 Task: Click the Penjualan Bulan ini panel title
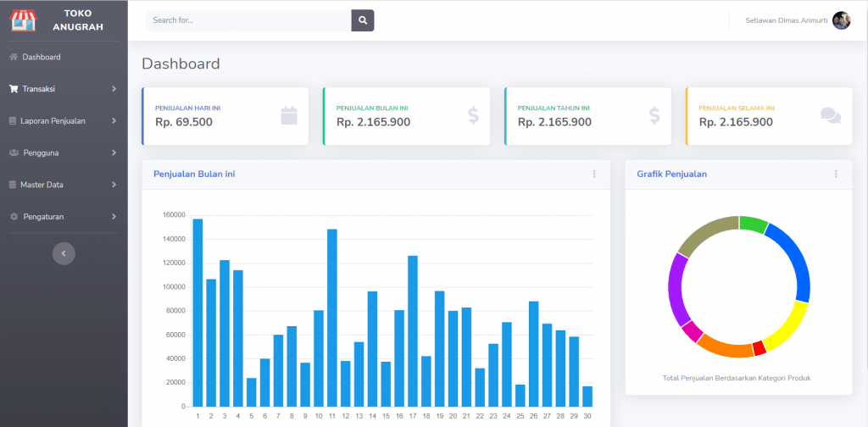tap(194, 174)
